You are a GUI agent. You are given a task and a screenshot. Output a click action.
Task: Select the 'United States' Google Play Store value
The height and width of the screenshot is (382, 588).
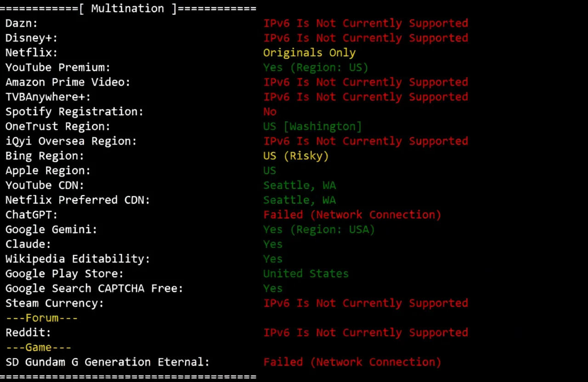(305, 274)
